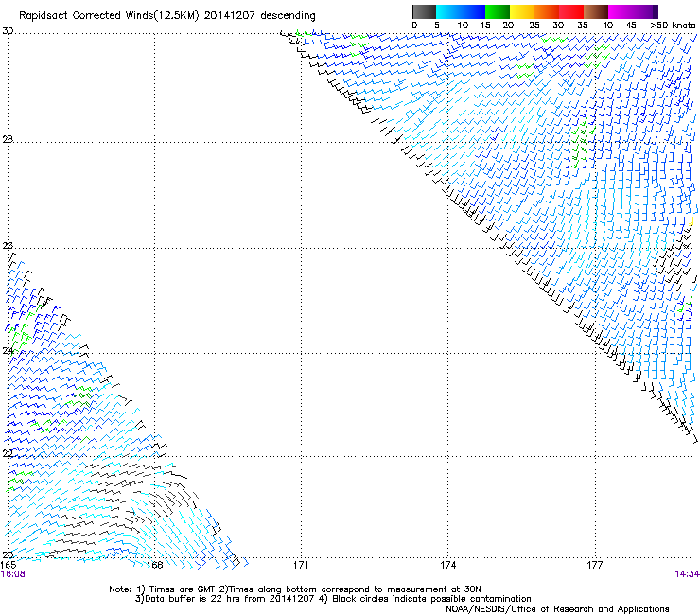Select the orange 25-30 knots legend color
This screenshot has height=615, width=700.
[x=547, y=11]
